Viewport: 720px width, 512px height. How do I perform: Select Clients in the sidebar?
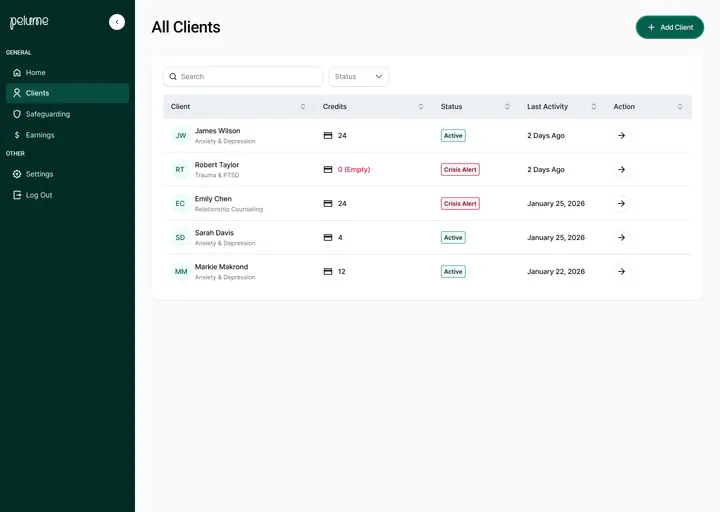pyautogui.click(x=68, y=93)
